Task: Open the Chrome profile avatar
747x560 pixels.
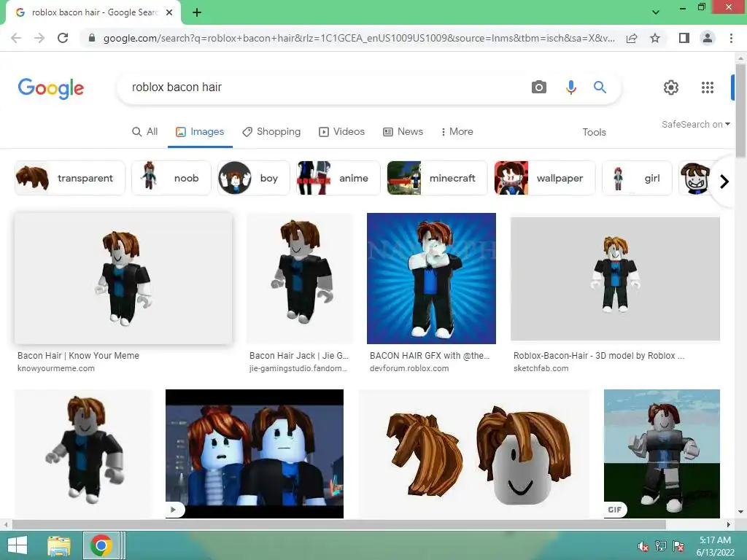Action: point(708,38)
